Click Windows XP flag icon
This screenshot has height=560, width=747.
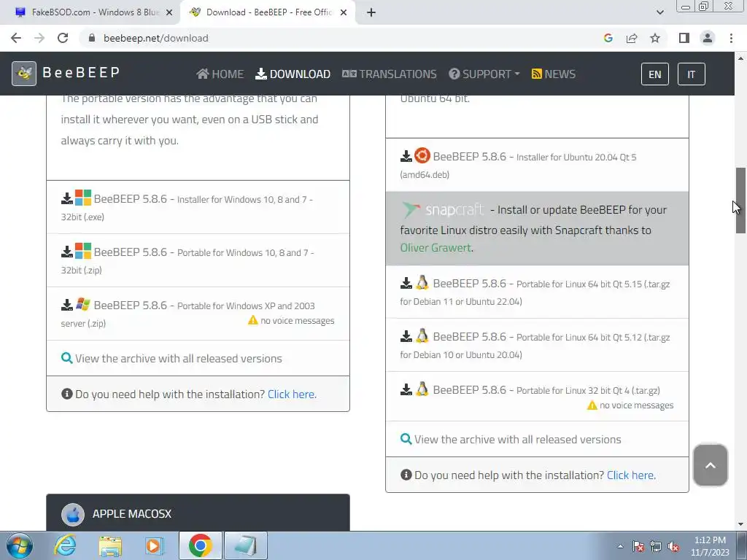point(83,304)
